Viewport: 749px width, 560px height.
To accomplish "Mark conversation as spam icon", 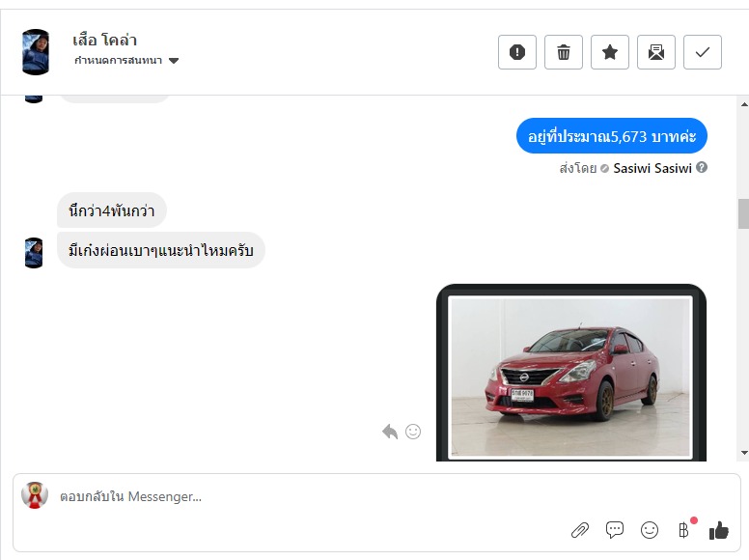I will 516,52.
